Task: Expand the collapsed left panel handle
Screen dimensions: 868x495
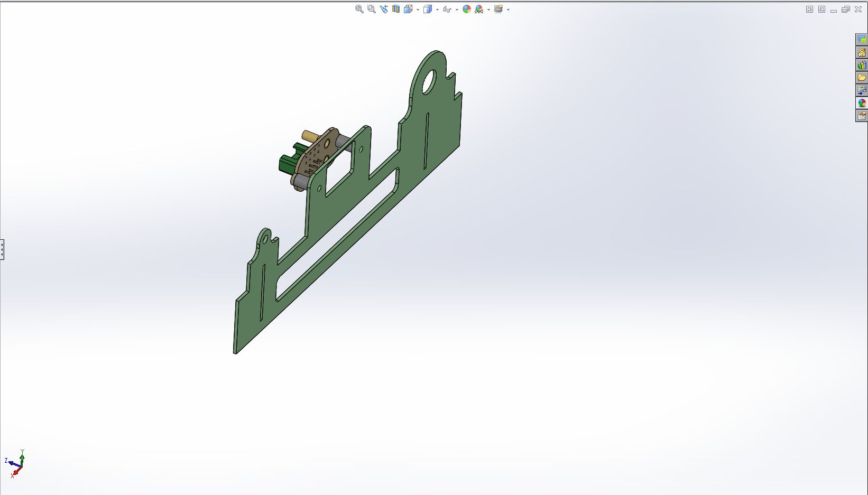Action: click(2, 249)
